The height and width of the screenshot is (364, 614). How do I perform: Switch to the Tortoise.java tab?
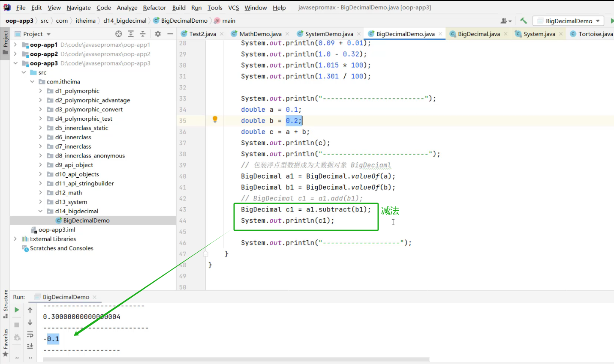pyautogui.click(x=592, y=34)
